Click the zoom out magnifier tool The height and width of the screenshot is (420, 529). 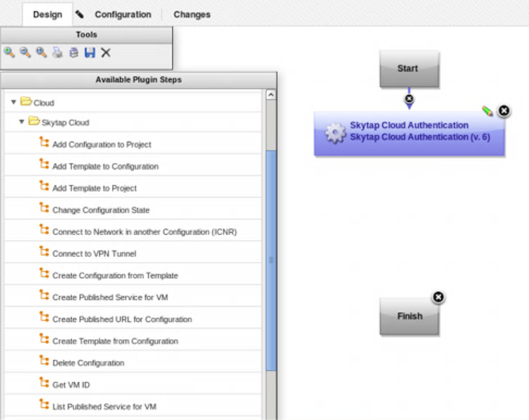[25, 53]
